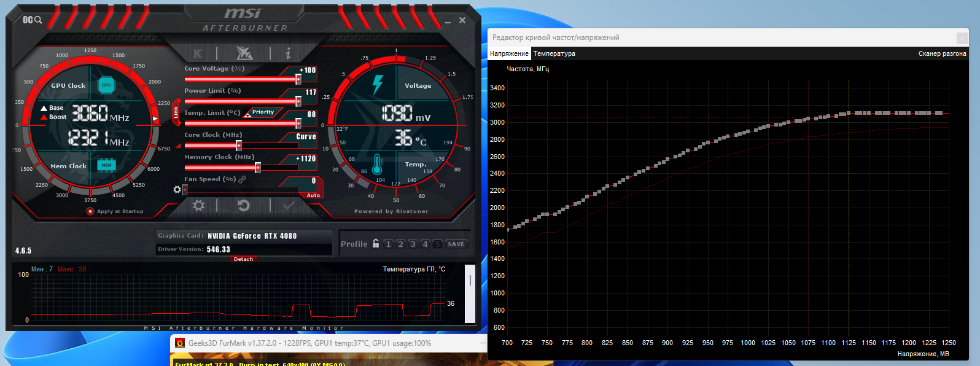Click Memory Clock +1120 value field

[306, 158]
